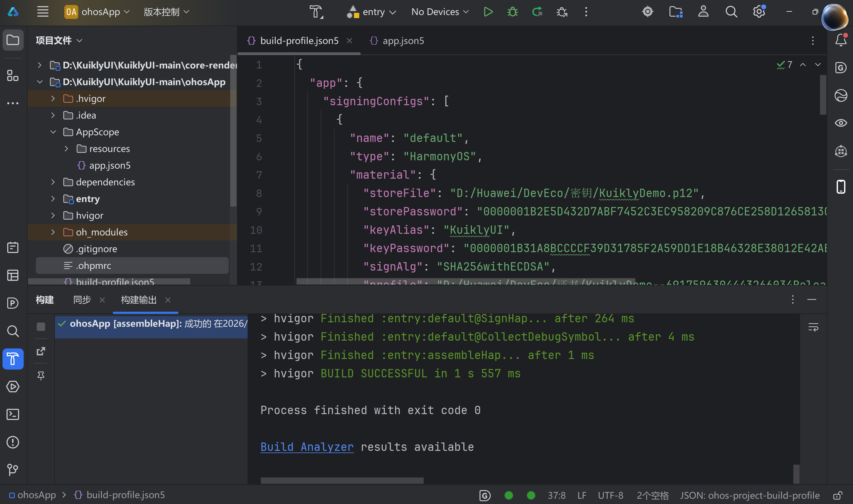Toggle the preview eye icon on right sidebar
This screenshot has height=504, width=853.
[x=841, y=123]
